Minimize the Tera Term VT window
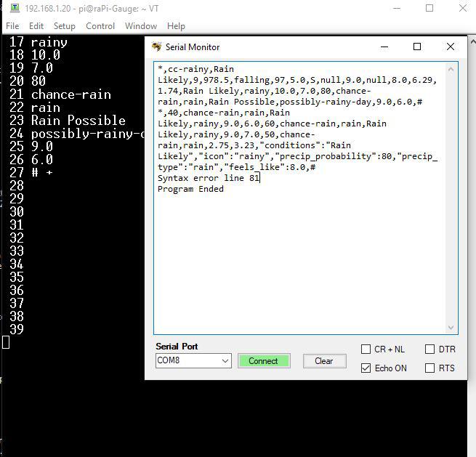This screenshot has height=457, width=476. pos(396,9)
